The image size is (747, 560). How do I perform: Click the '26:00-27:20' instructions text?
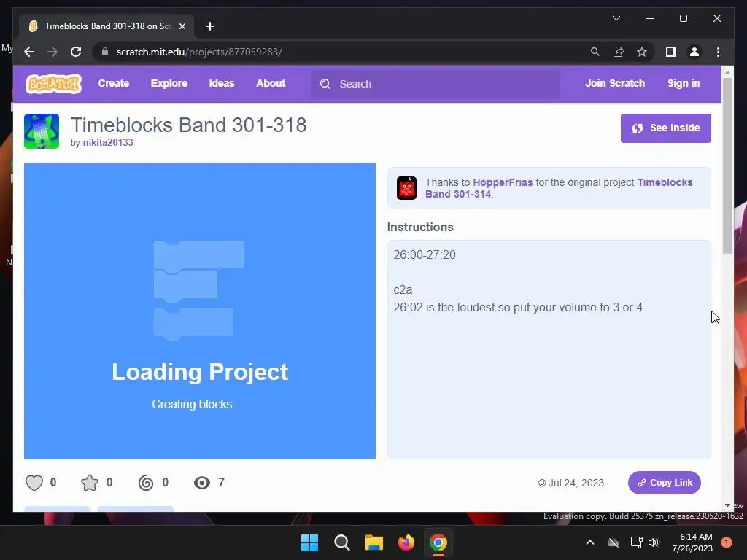(x=425, y=254)
